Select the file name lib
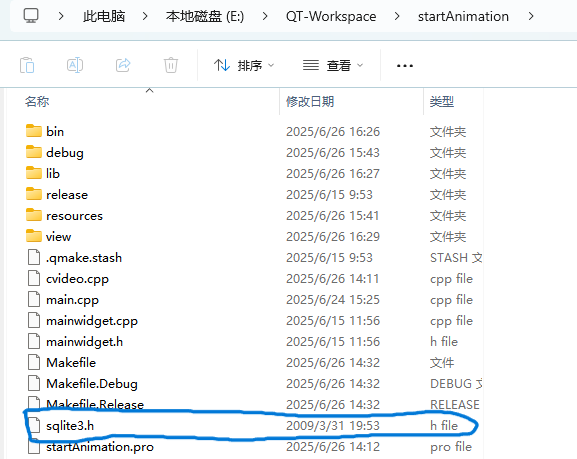The width and height of the screenshot is (577, 459). pos(53,173)
